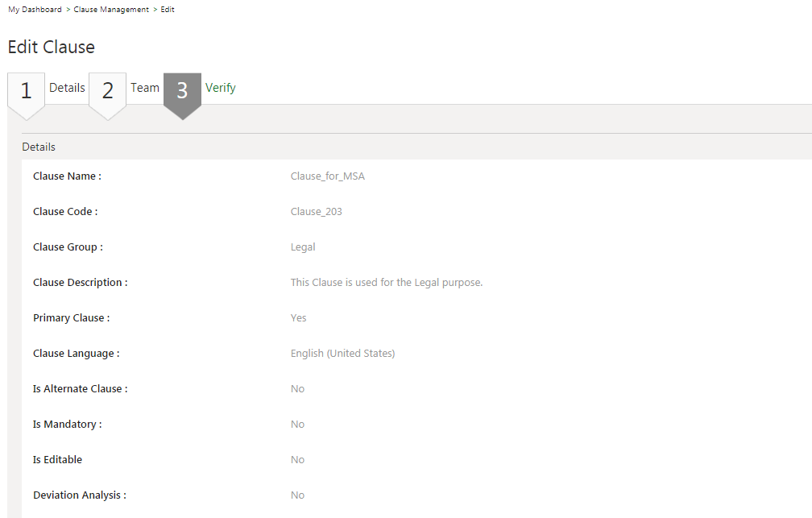This screenshot has height=518, width=812.
Task: Click the Deviation Analysis label
Action: click(79, 495)
